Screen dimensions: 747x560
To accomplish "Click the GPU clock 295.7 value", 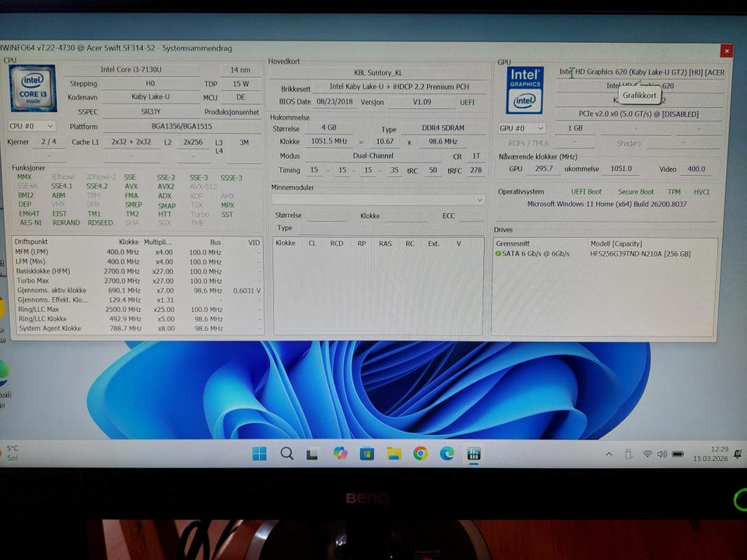I will coord(544,169).
